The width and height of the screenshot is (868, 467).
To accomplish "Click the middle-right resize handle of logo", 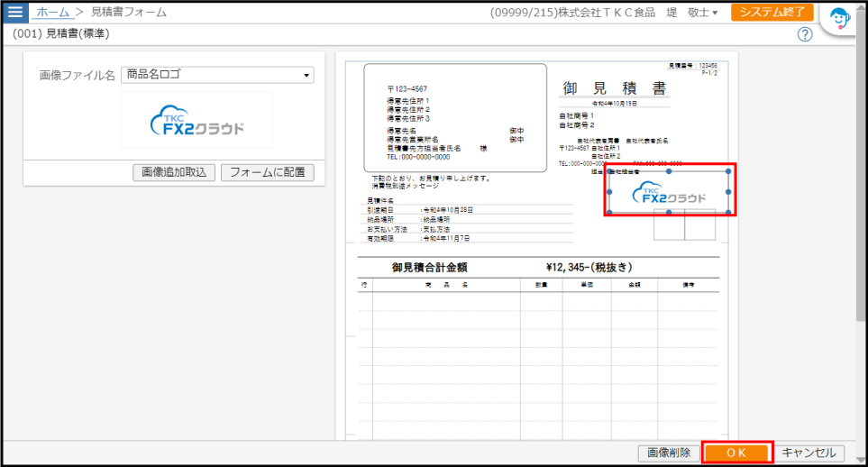I will click(x=728, y=192).
